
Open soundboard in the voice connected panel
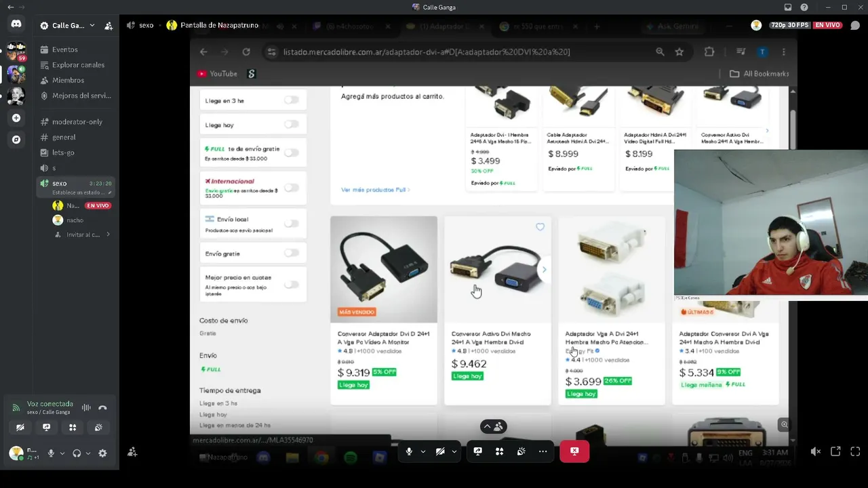pyautogui.click(x=98, y=428)
